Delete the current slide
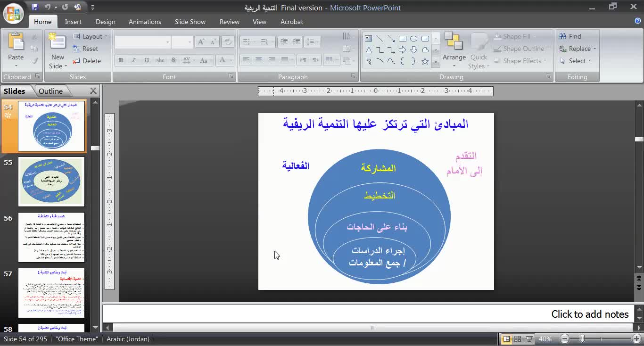The image size is (644, 346). (87, 61)
